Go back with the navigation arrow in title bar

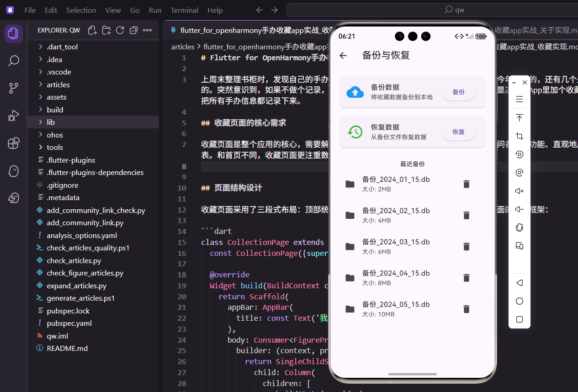(x=259, y=10)
